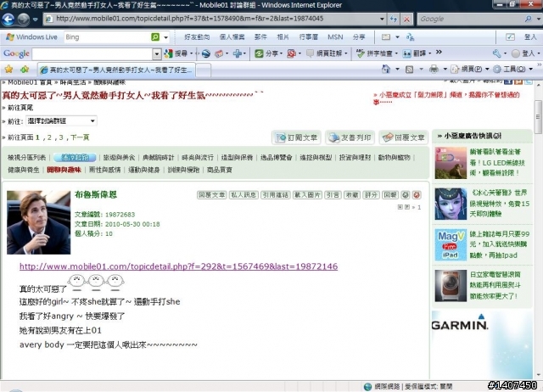
Task: Click the globe icon in Google Toolbar
Action: click(206, 53)
